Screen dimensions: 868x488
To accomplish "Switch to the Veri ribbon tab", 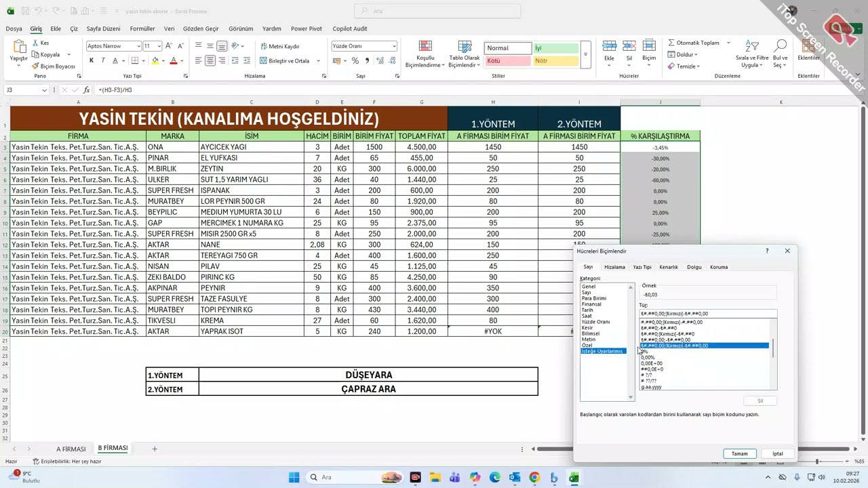I will click(x=169, y=29).
